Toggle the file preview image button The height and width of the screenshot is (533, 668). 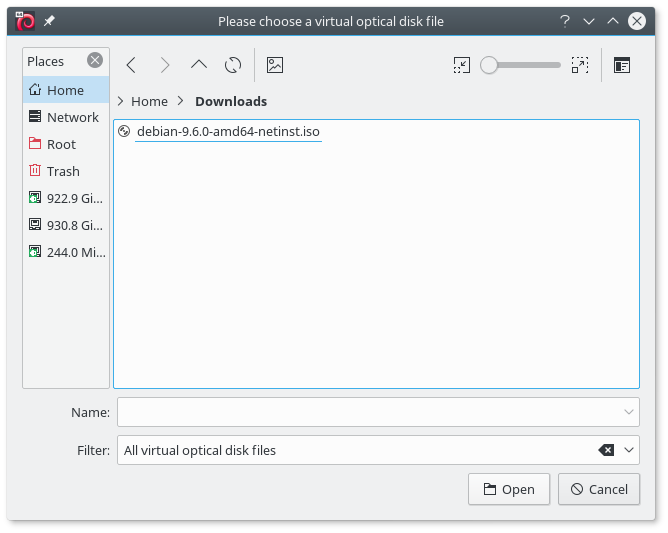tap(275, 65)
